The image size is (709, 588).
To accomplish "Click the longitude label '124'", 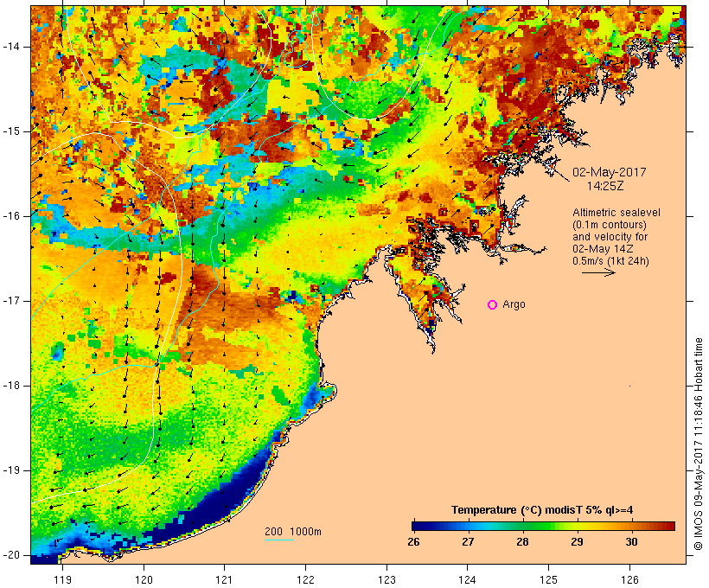I will pos(468,579).
